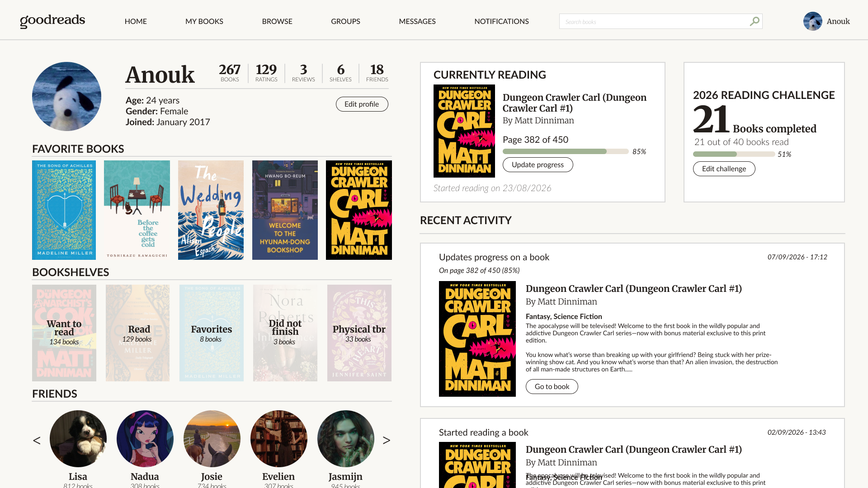Open BROWSE in navigation
868x488 pixels.
(277, 21)
